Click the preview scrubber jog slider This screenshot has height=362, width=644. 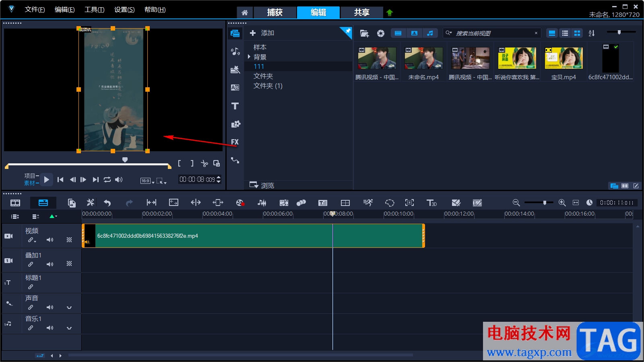pyautogui.click(x=125, y=160)
